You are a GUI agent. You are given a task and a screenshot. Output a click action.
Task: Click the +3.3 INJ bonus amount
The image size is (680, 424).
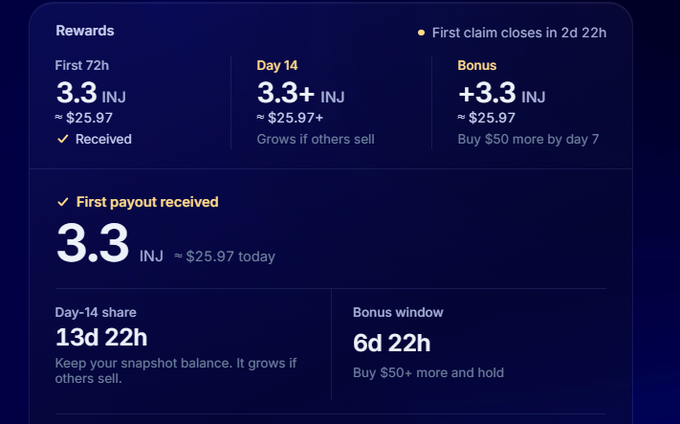502,93
